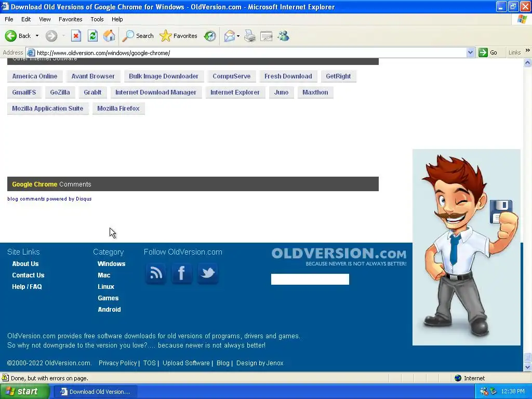
Task: Go to Home page icon
Action: point(109,36)
